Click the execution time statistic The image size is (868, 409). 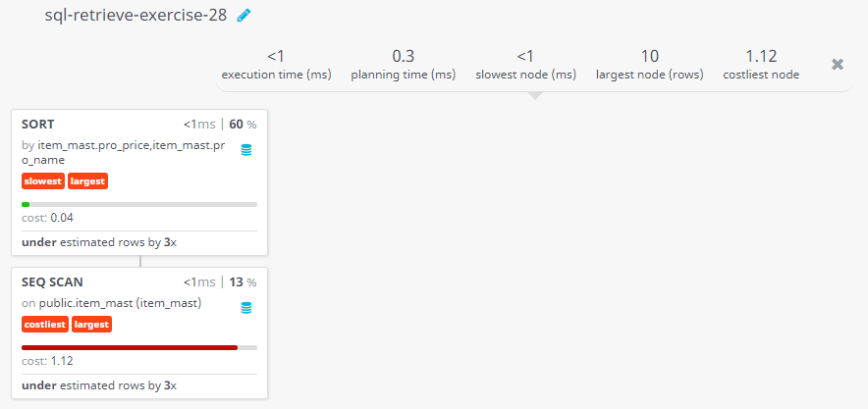(x=276, y=65)
